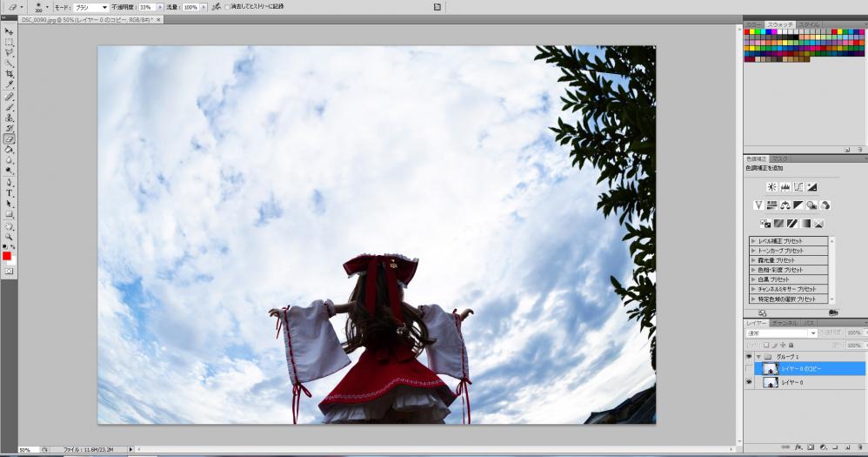Click the opacity 33% field
The width and height of the screenshot is (868, 457).
pyautogui.click(x=147, y=8)
